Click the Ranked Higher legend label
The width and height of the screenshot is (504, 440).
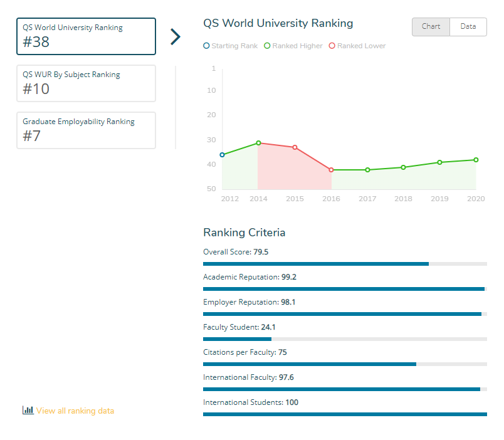click(x=297, y=46)
